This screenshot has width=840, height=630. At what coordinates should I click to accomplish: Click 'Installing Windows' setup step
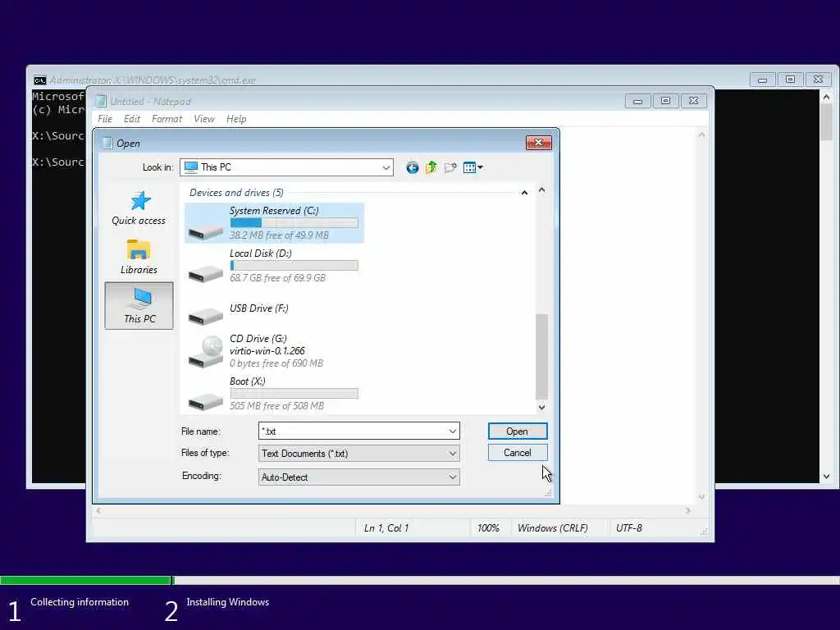click(x=228, y=602)
